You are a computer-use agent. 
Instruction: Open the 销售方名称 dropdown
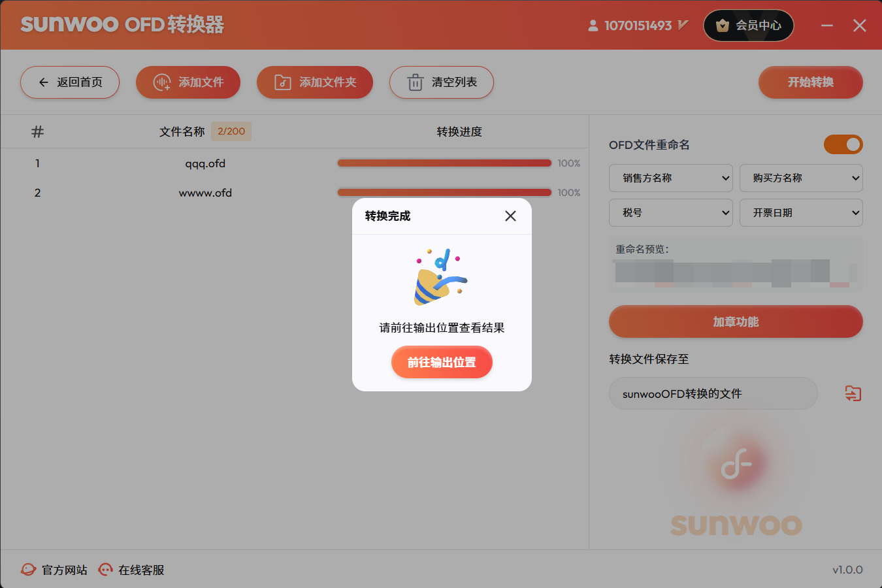click(671, 178)
